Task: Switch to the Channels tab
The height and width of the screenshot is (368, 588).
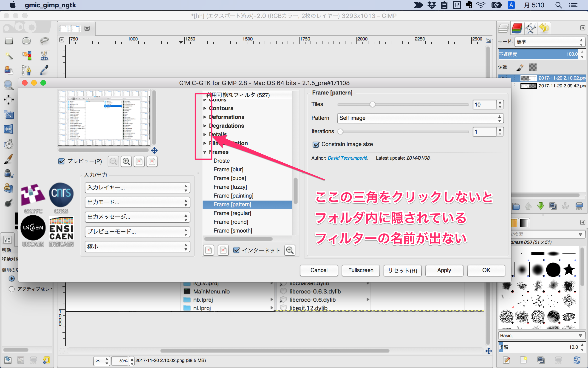Action: pyautogui.click(x=517, y=29)
